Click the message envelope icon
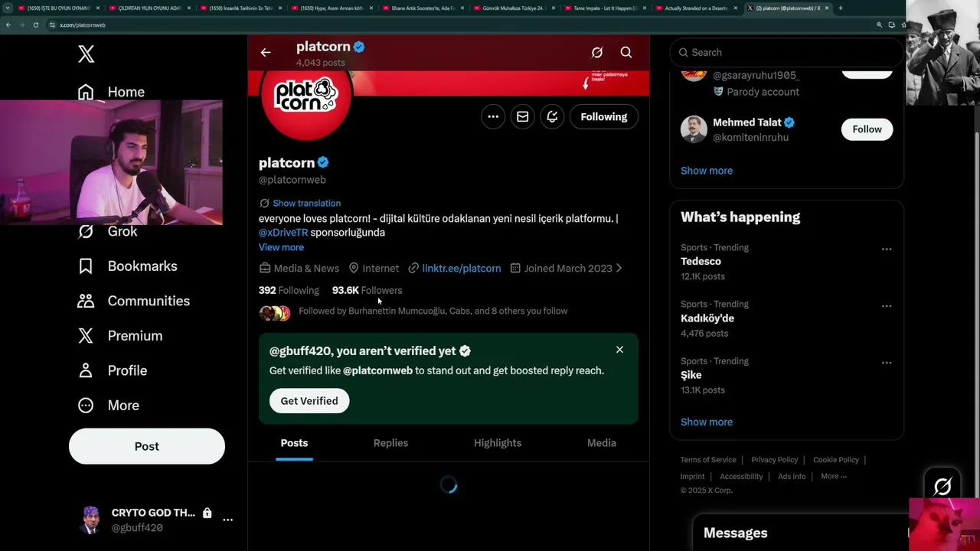The image size is (980, 551). click(x=522, y=116)
